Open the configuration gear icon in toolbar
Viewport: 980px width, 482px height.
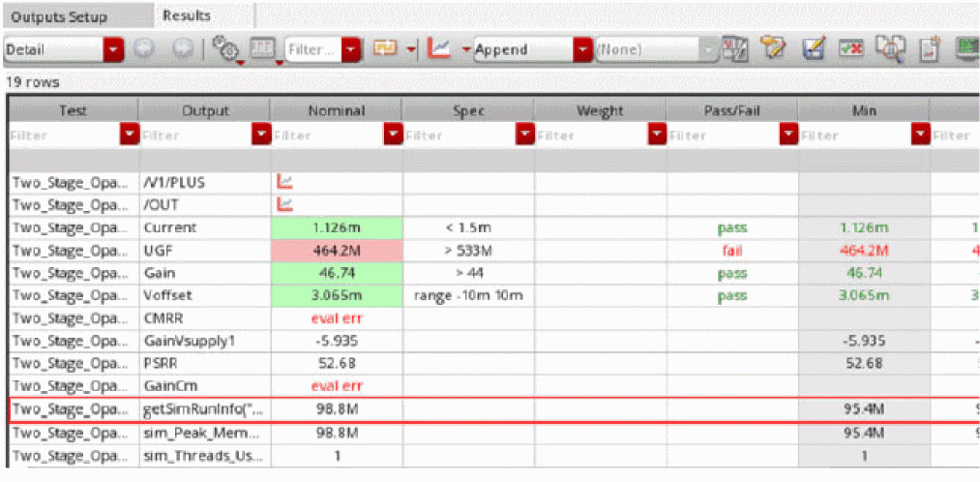[225, 48]
